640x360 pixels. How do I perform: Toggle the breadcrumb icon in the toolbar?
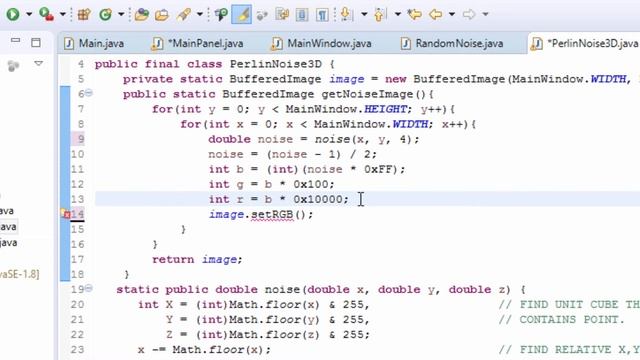pyautogui.click(x=221, y=15)
